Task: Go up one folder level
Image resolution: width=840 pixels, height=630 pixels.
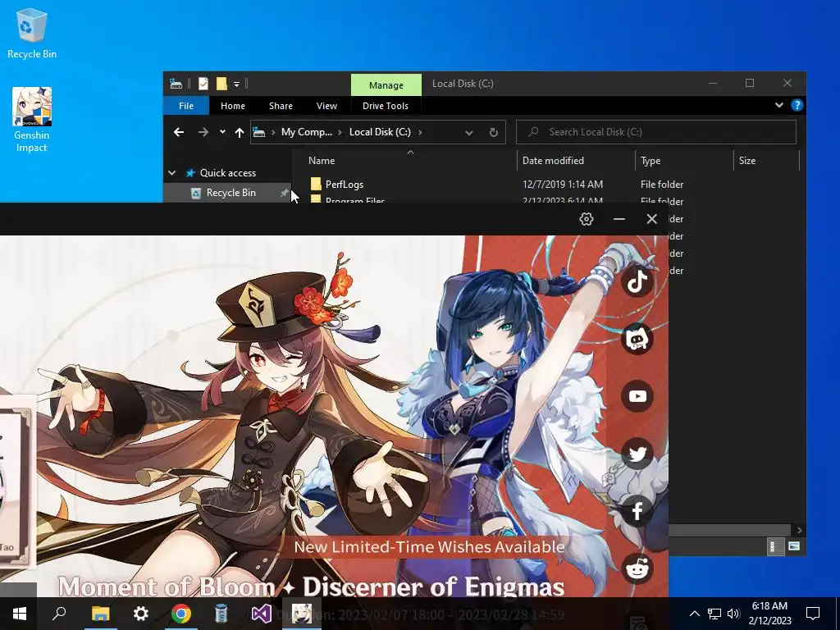Action: point(240,132)
